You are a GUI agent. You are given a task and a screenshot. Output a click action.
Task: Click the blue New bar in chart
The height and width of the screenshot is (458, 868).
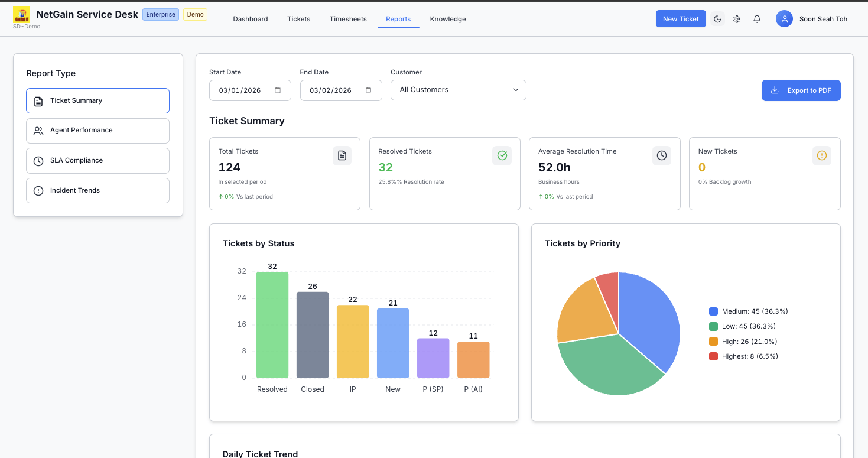tap(393, 343)
